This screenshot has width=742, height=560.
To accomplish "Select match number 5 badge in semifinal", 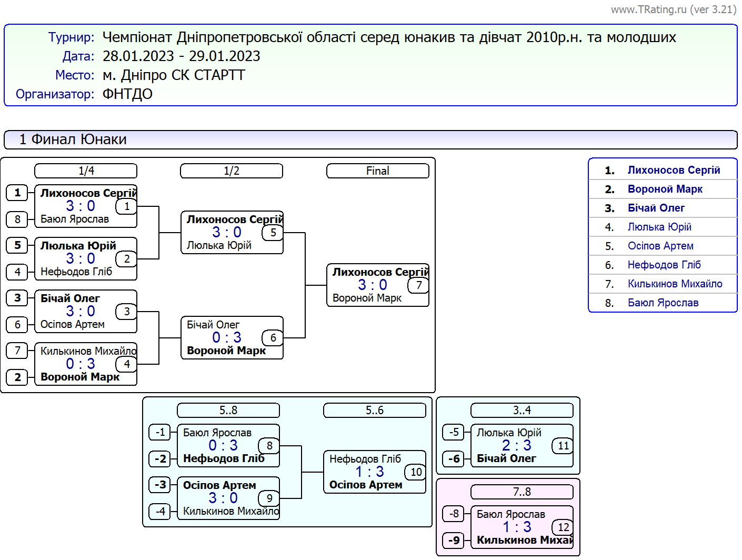I will (x=273, y=233).
